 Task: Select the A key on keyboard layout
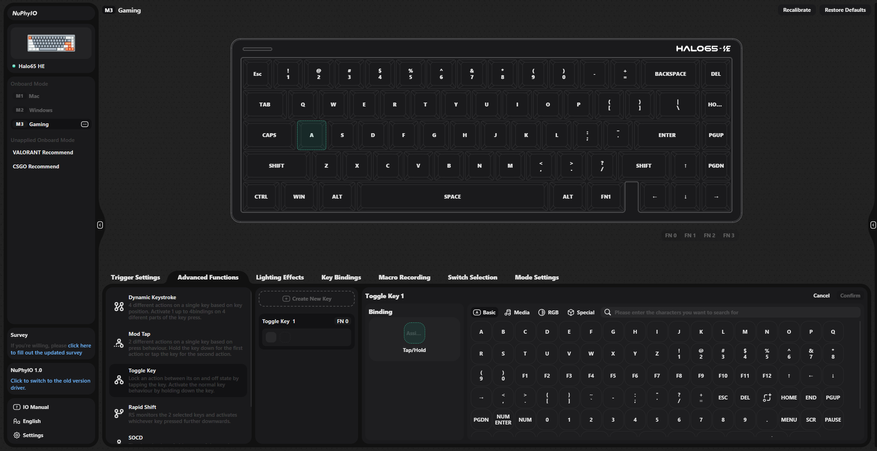(x=312, y=135)
